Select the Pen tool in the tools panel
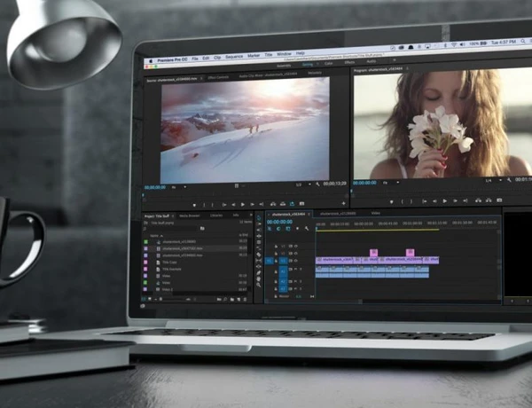The width and height of the screenshot is (532, 408). [x=259, y=272]
